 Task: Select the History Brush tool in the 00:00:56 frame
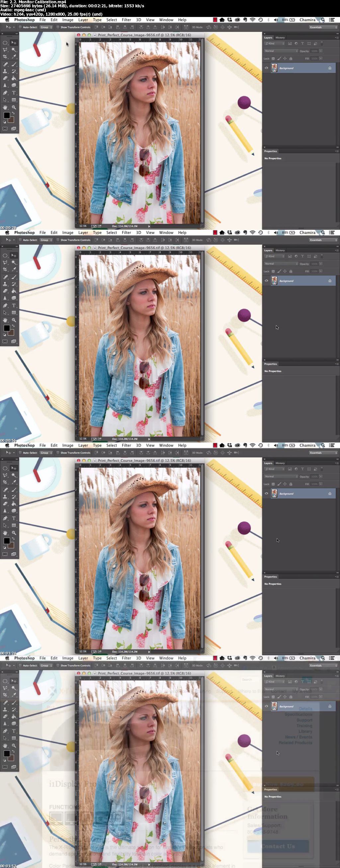point(14,284)
